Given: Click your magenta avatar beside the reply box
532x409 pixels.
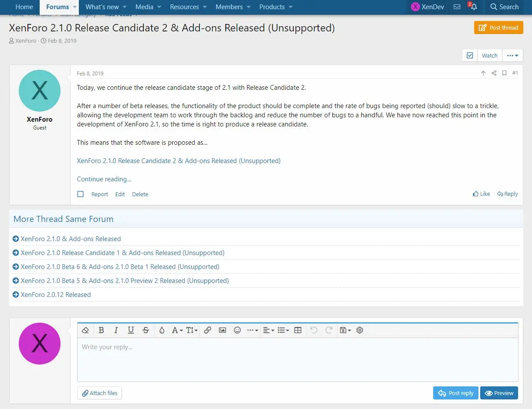Looking at the screenshot, I should [40, 344].
